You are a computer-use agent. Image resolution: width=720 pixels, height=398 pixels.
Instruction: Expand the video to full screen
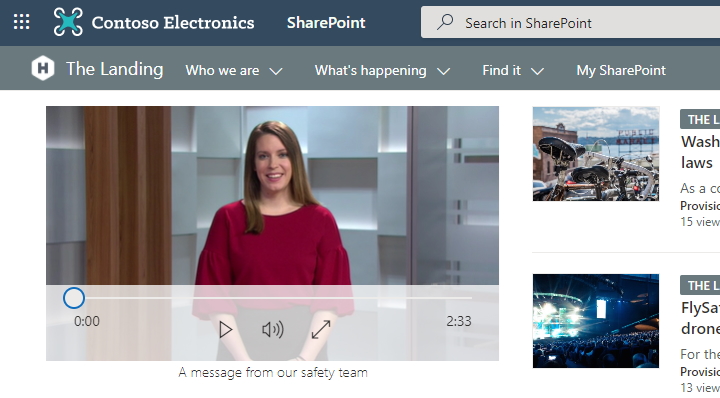click(321, 330)
